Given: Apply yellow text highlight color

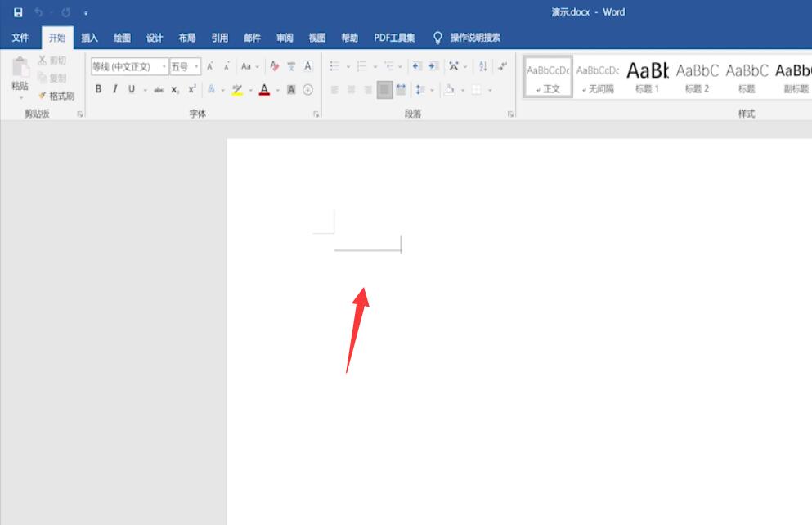Looking at the screenshot, I should tap(237, 90).
